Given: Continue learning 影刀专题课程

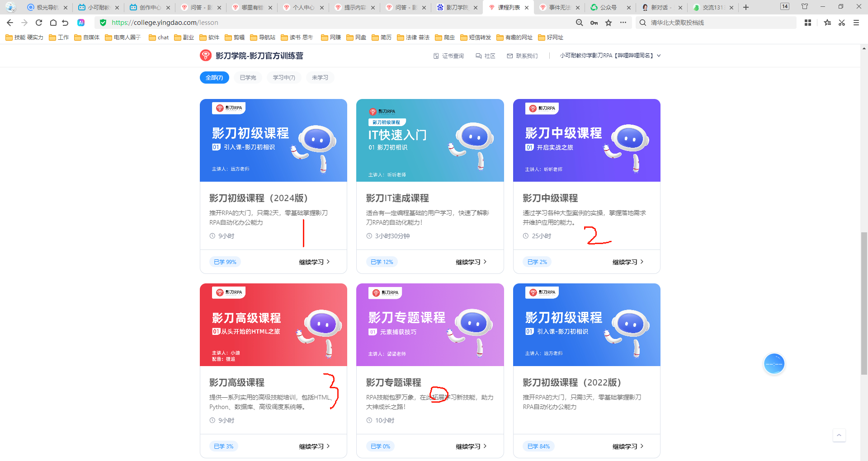Looking at the screenshot, I should [x=471, y=447].
